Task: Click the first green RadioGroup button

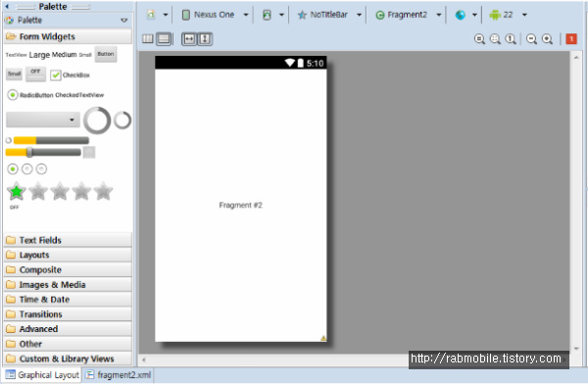Action: tap(13, 169)
